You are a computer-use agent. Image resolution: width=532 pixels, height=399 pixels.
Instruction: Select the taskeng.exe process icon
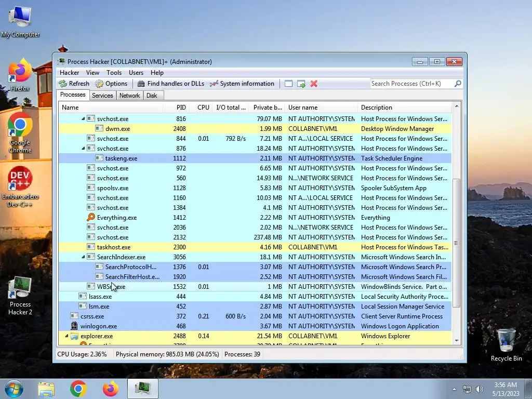(99, 158)
